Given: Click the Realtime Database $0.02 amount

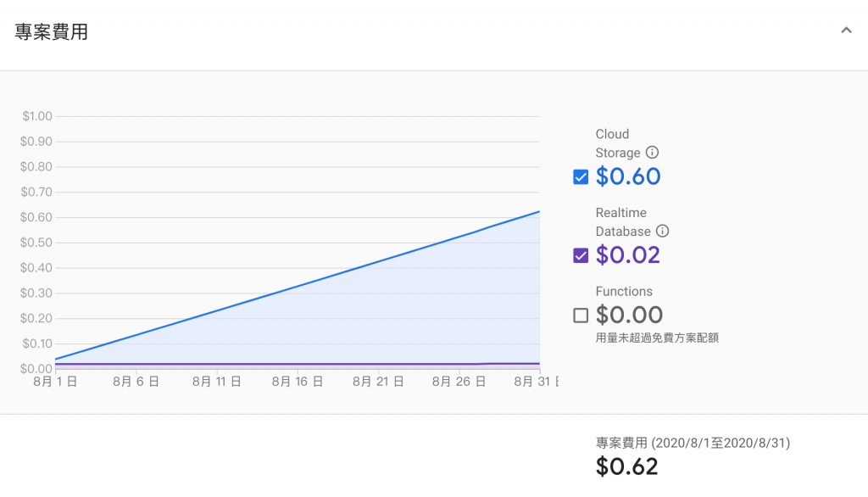Looking at the screenshot, I should (628, 255).
